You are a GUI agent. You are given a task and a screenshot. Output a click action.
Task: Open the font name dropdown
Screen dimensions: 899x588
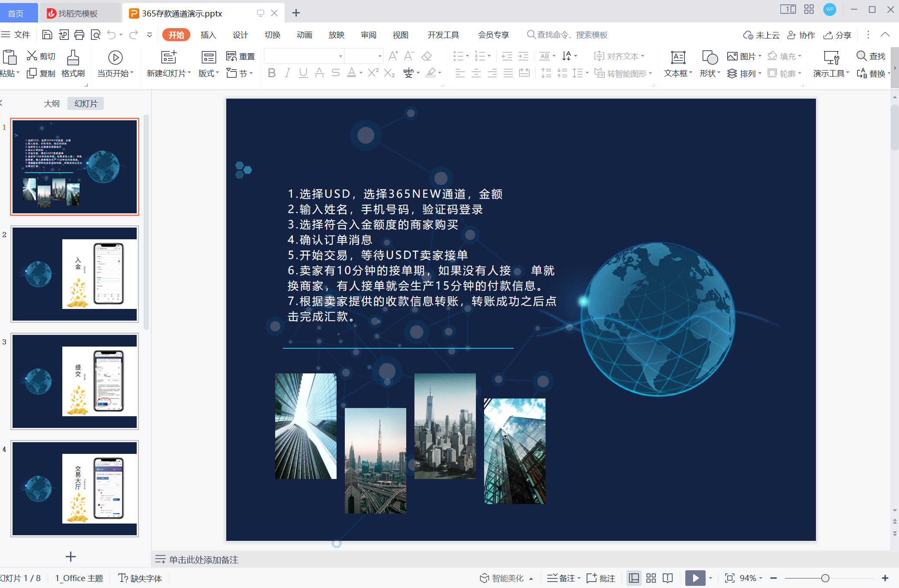pyautogui.click(x=340, y=56)
